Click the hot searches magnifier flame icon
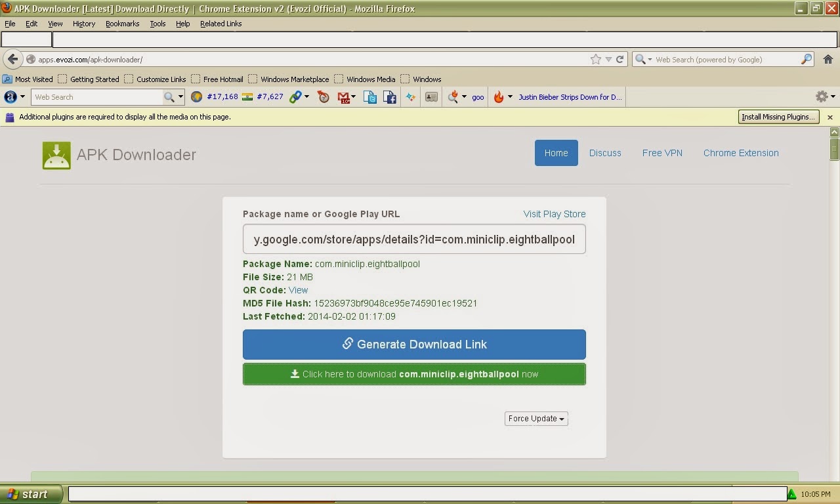 [453, 96]
